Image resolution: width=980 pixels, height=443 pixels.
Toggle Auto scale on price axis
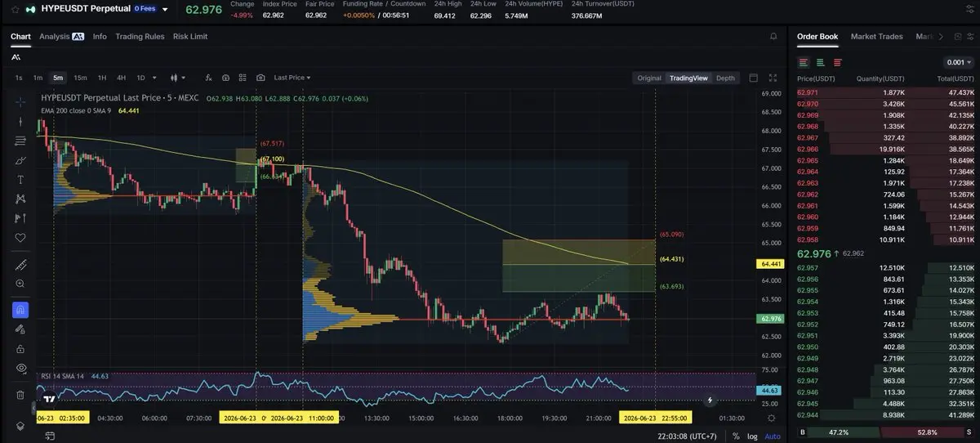[772, 436]
